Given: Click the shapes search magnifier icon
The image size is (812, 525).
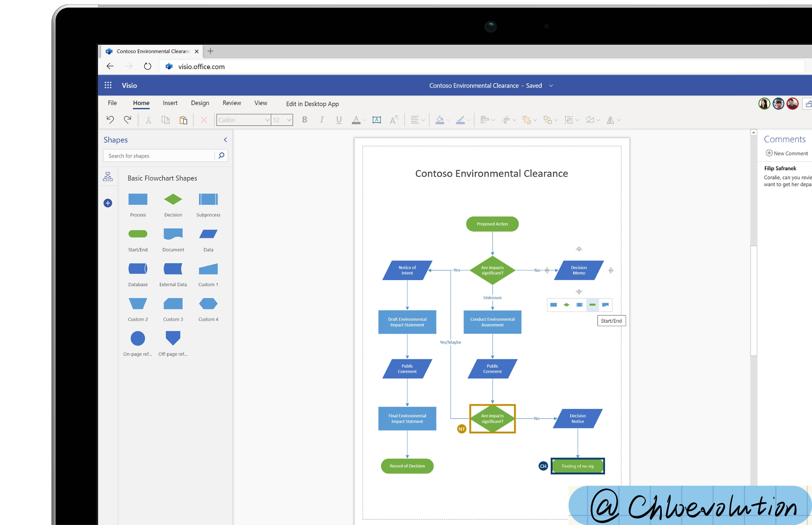Looking at the screenshot, I should coord(221,156).
